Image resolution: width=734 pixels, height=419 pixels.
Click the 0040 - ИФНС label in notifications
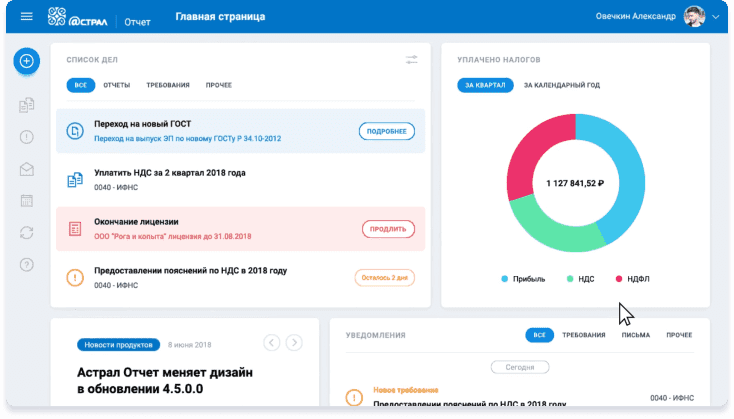coord(672,398)
